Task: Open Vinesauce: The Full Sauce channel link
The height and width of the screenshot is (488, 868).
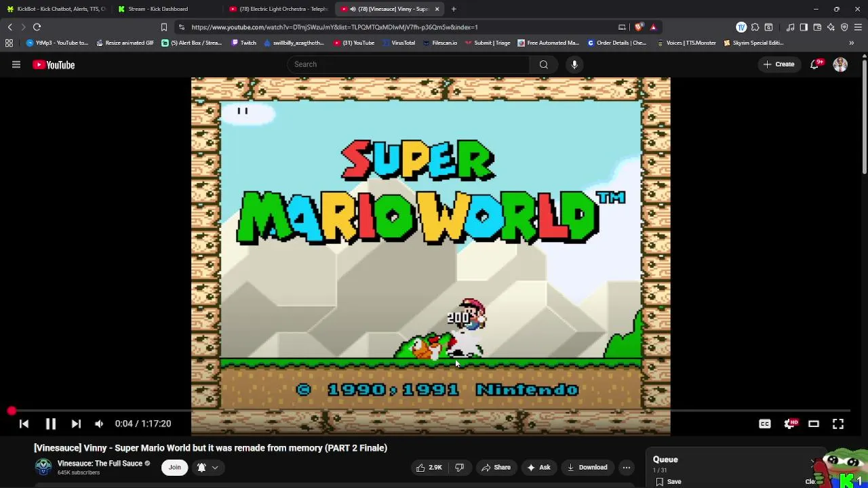Action: tap(100, 464)
